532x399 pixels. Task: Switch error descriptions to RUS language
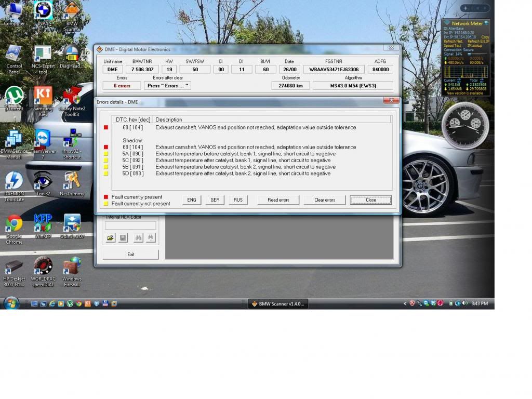coord(238,199)
